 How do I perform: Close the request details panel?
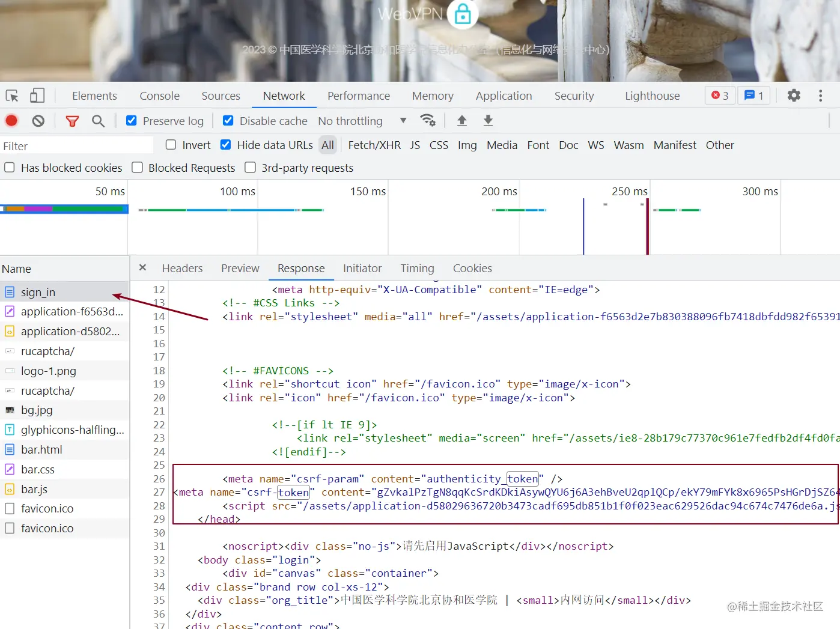point(142,267)
